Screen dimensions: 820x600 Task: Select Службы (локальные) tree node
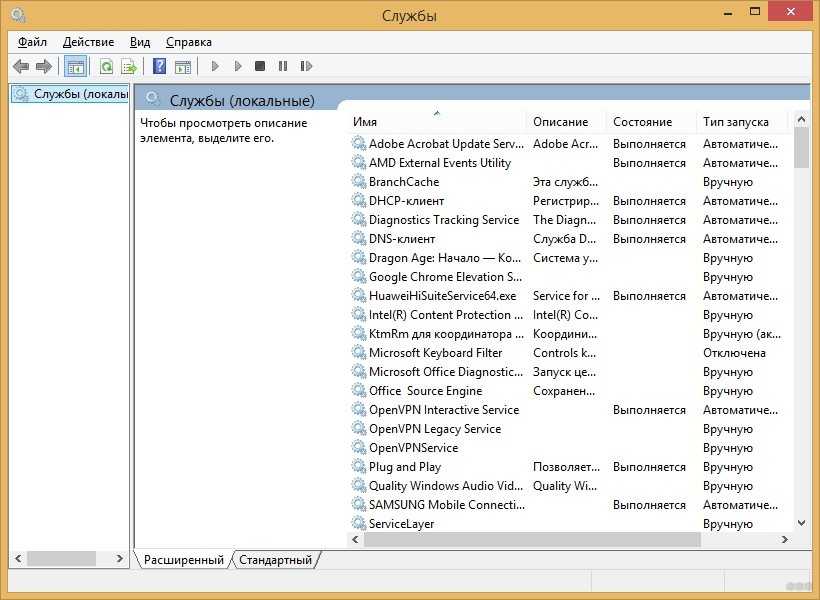click(79, 94)
